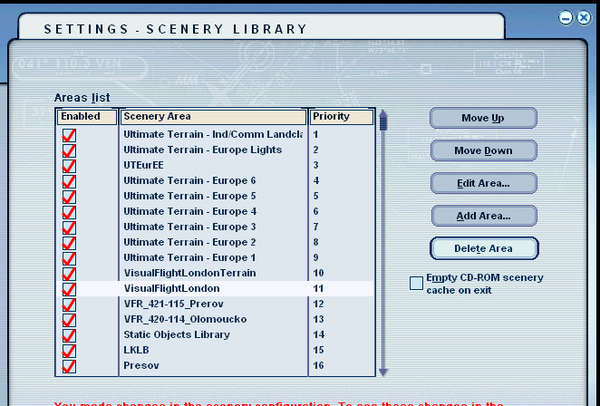Open the Edit Area dialog
This screenshot has width=600, height=406.
pyautogui.click(x=484, y=183)
